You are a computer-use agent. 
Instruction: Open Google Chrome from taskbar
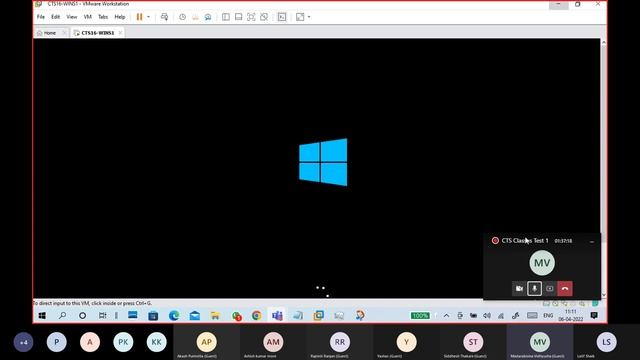click(x=256, y=315)
